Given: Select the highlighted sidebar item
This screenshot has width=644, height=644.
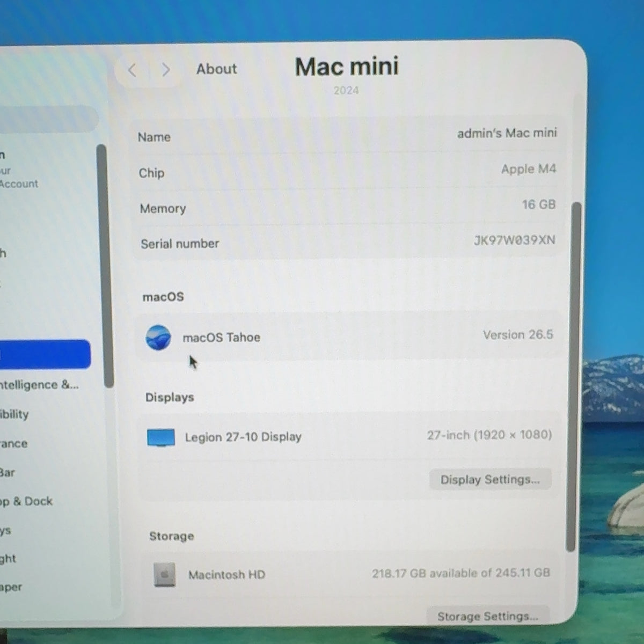Looking at the screenshot, I should [x=45, y=354].
